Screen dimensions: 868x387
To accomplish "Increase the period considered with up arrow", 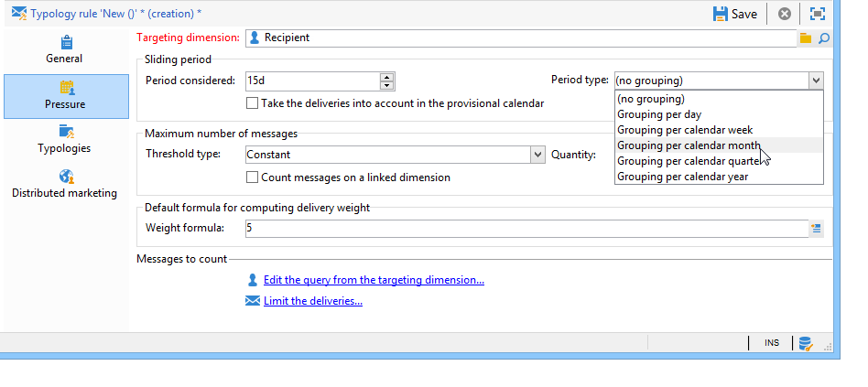I will coord(387,76).
